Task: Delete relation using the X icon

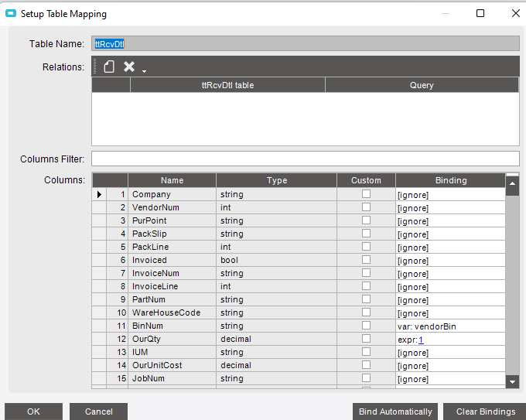Action: point(129,67)
